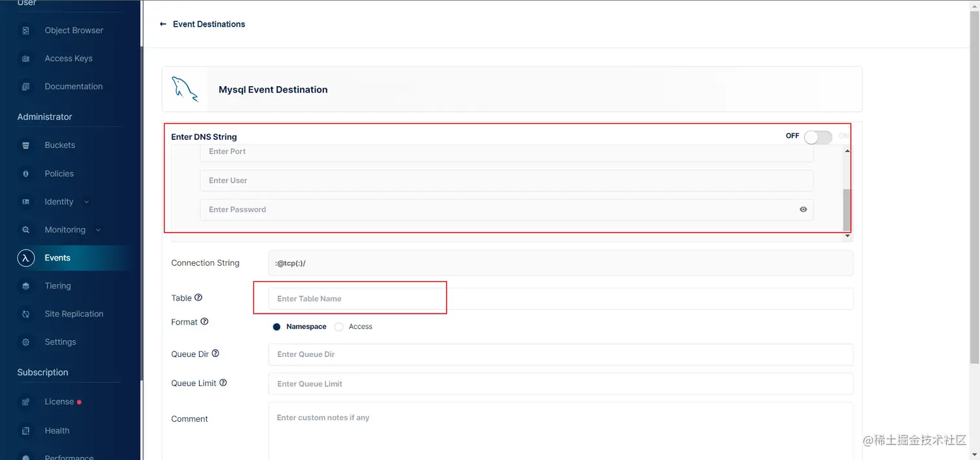
Task: Click the main page vertical scrollbar
Action: 974,187
